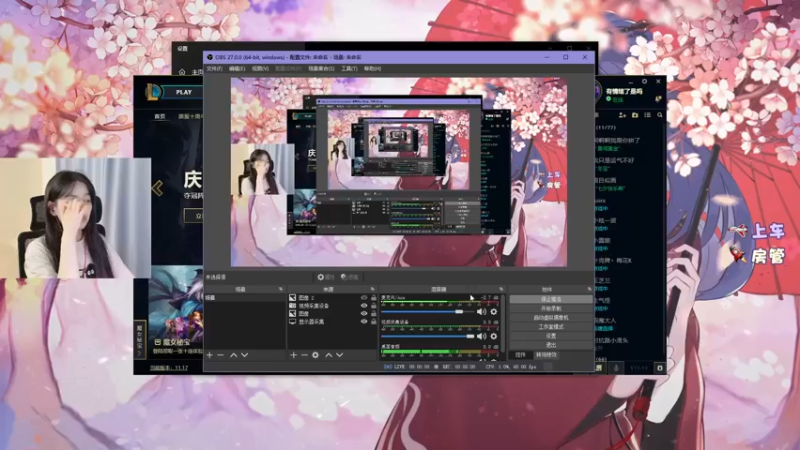Move source up with the Sources panel up arrow

(x=329, y=355)
